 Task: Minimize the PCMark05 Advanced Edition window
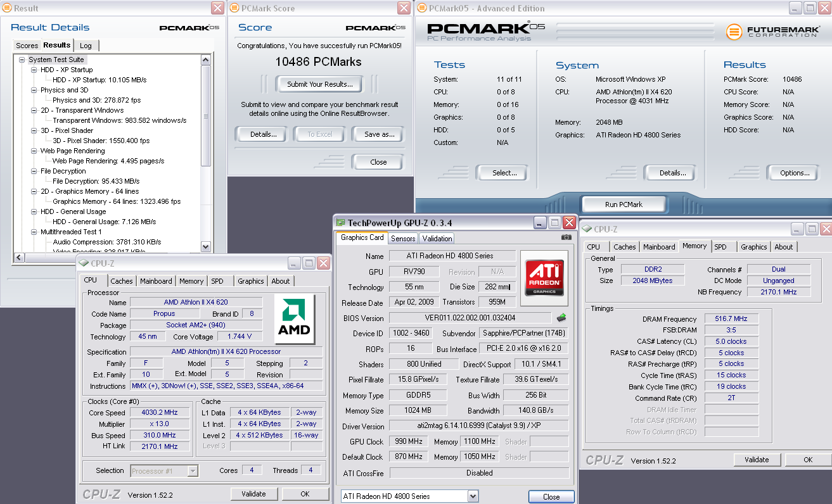point(796,8)
